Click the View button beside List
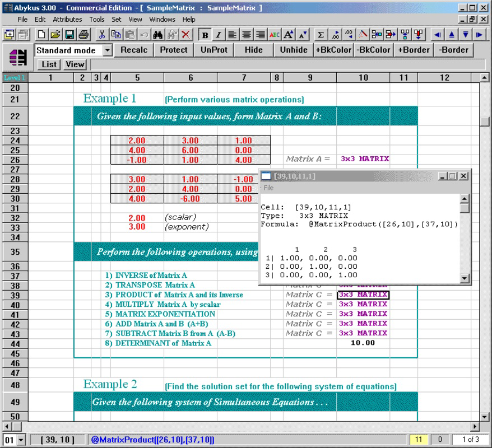The width and height of the screenshot is (492, 448). pos(75,64)
